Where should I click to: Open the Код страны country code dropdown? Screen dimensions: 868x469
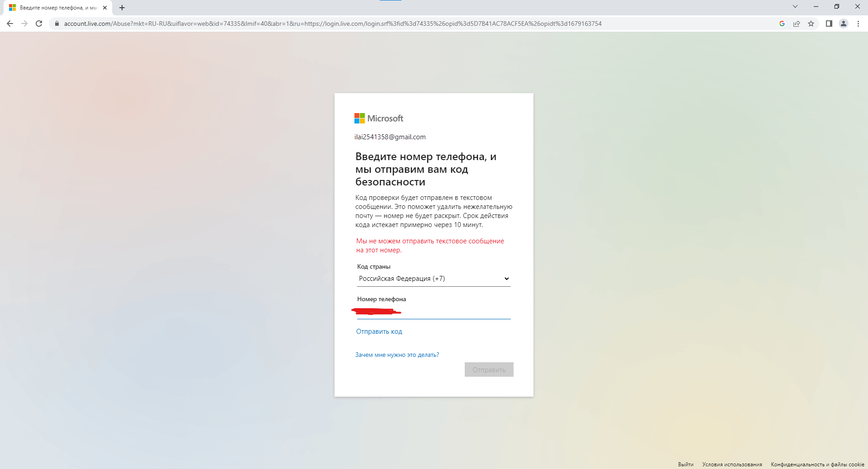pyautogui.click(x=434, y=279)
